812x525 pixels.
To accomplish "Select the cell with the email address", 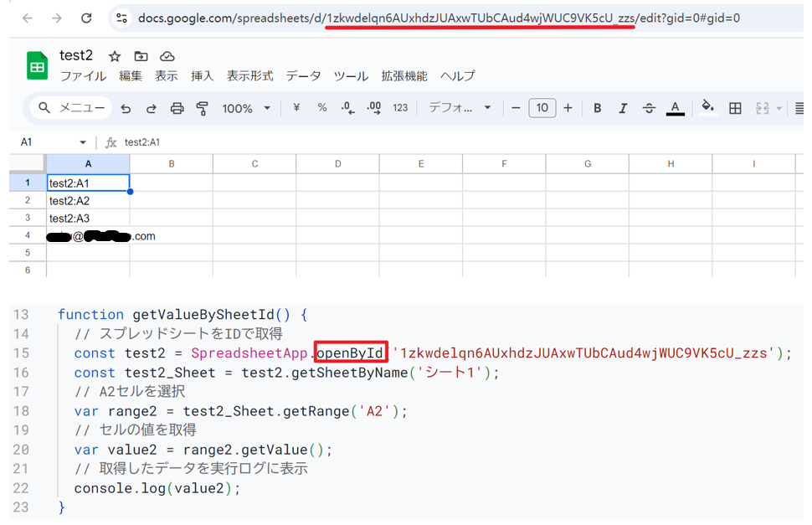I will tap(88, 235).
